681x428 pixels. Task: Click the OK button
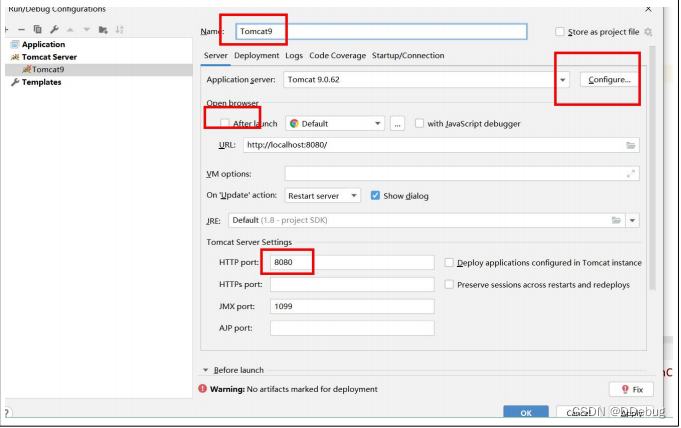(526, 412)
